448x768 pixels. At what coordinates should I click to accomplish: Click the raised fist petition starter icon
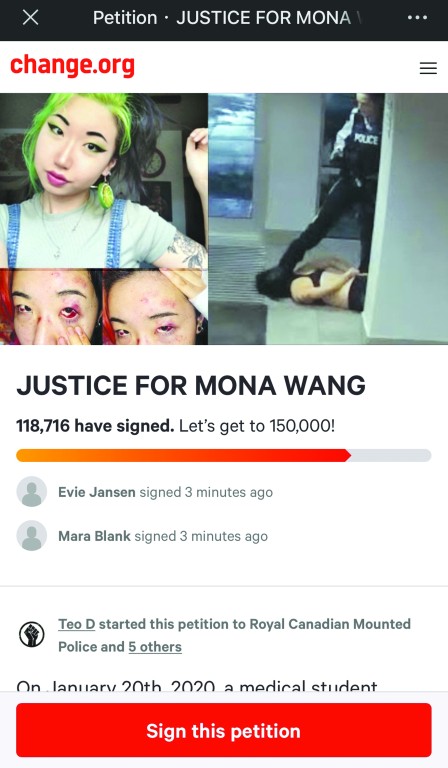(32, 634)
